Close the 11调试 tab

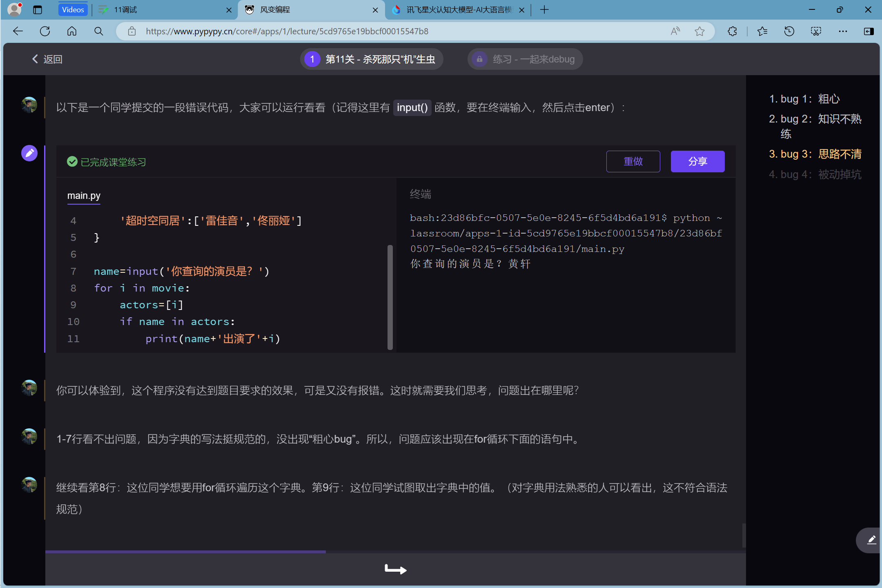point(229,10)
